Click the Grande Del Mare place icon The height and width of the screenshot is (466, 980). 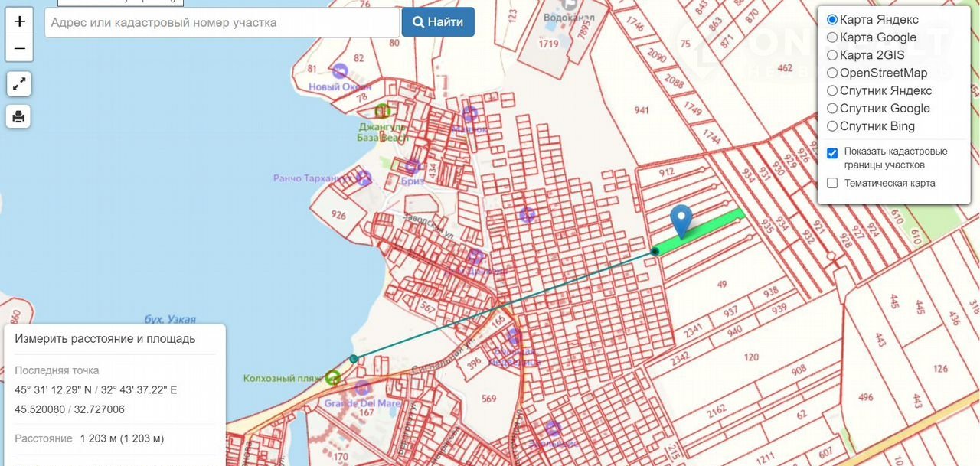pyautogui.click(x=361, y=389)
